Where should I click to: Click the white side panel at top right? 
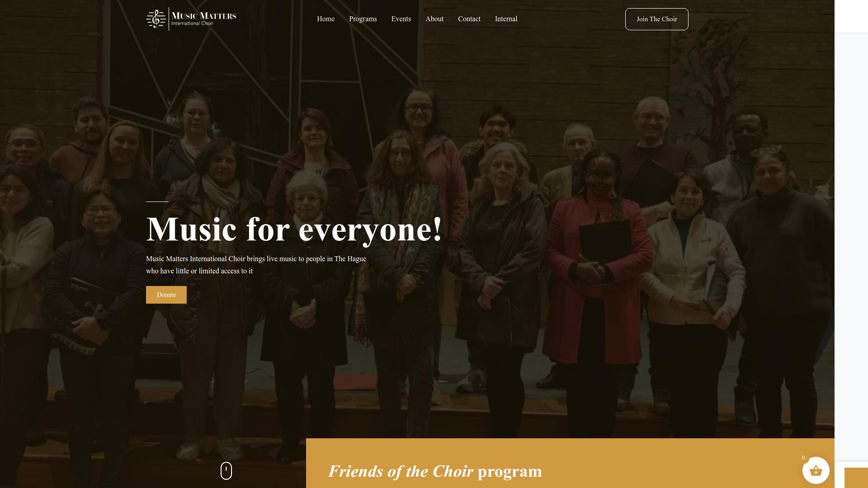[x=851, y=16]
